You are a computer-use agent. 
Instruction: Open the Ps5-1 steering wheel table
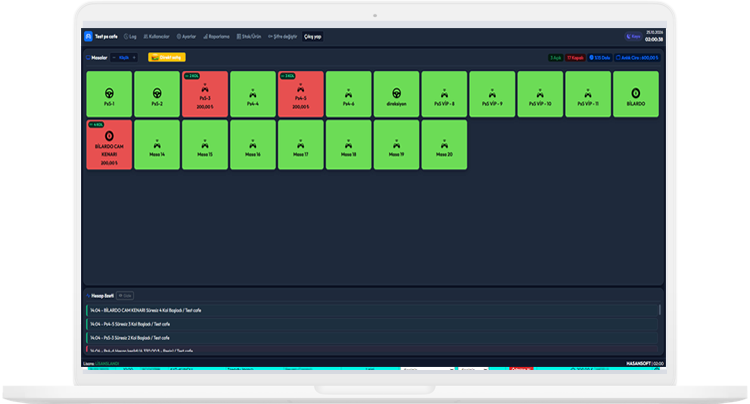tap(109, 94)
